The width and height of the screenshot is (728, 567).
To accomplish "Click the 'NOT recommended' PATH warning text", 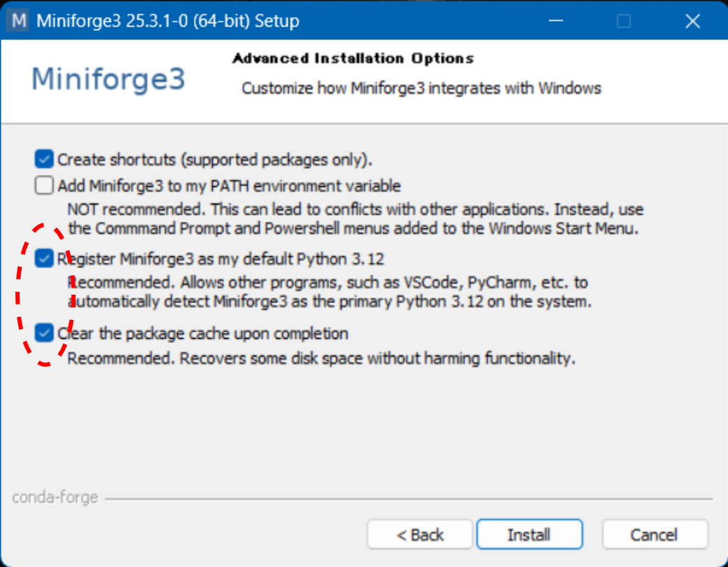I will pyautogui.click(x=355, y=209).
